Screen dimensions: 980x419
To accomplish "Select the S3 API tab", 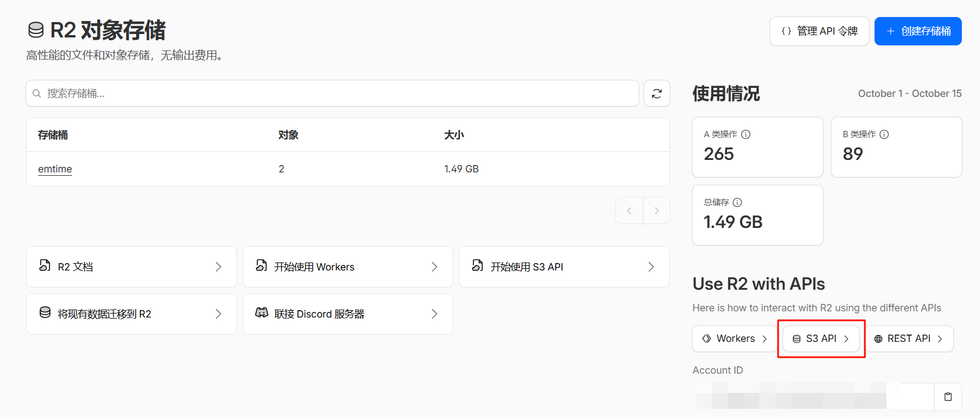I will pyautogui.click(x=821, y=338).
